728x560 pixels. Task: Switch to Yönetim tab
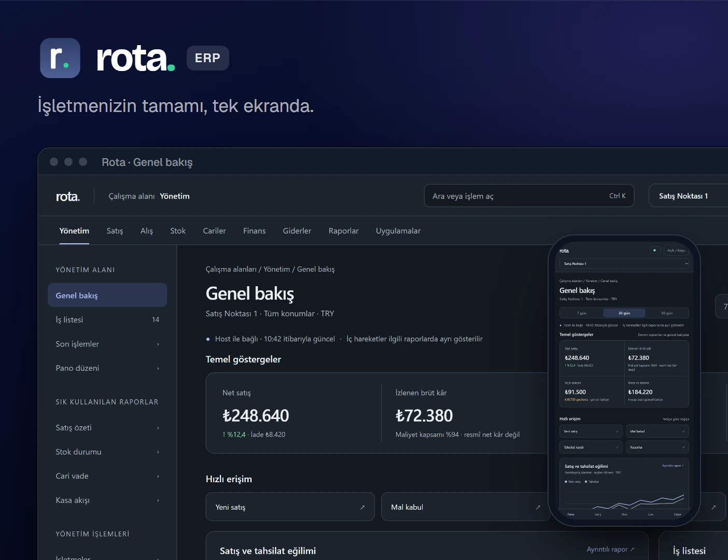pos(74,231)
